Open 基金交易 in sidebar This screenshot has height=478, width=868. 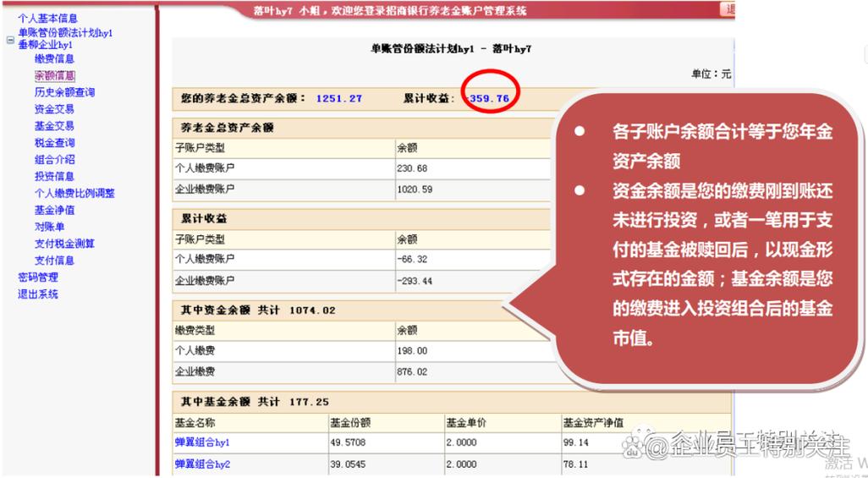pos(54,126)
